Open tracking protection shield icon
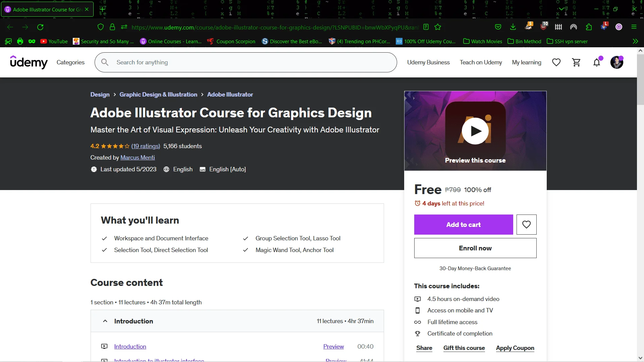The width and height of the screenshot is (644, 362). tap(100, 27)
